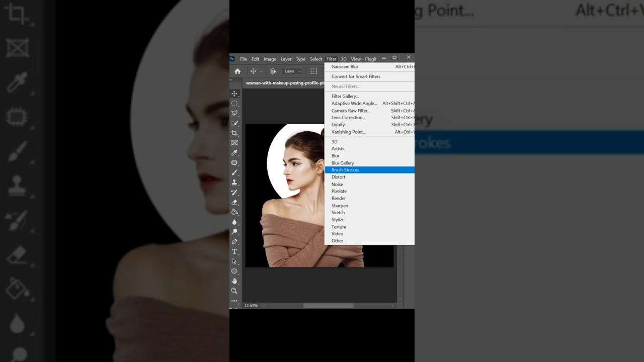Select the Quick Selection tool
Viewport: 644px width, 362px height.
tap(234, 123)
